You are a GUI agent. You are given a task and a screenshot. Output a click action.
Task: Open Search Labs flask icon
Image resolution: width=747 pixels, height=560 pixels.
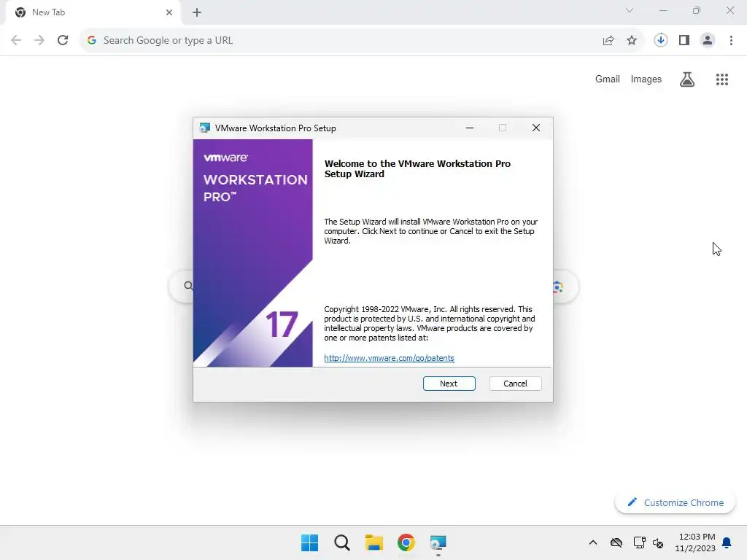[687, 79]
